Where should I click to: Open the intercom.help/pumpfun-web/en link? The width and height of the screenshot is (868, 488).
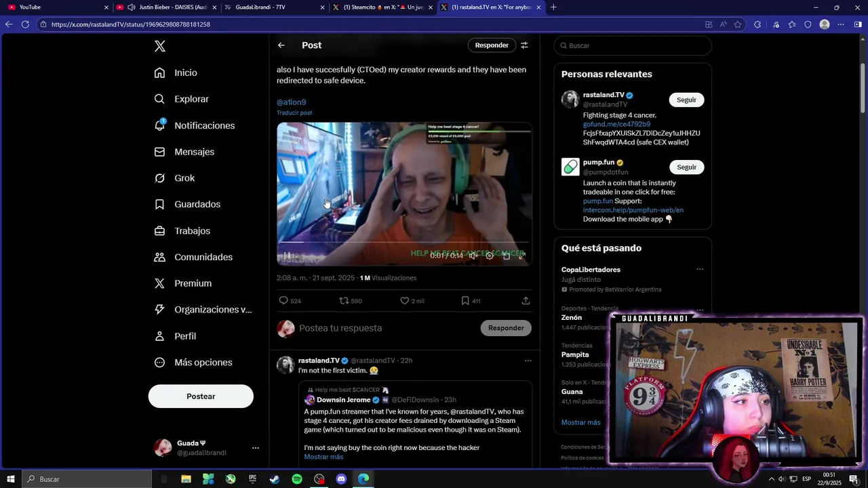pyautogui.click(x=633, y=210)
